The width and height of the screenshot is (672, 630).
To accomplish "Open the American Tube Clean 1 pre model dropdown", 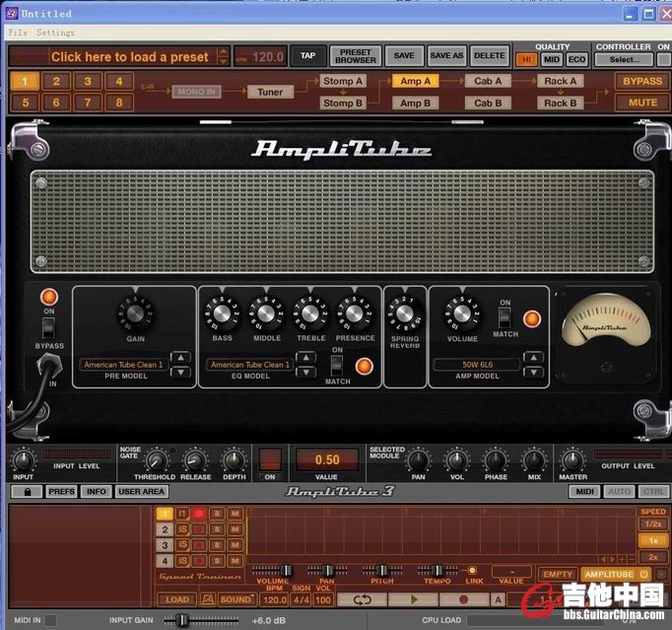I will point(124,365).
